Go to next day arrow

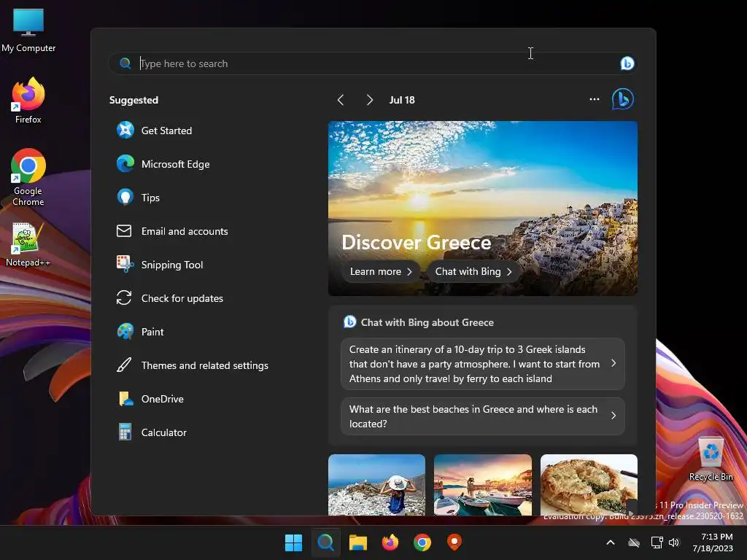point(369,99)
